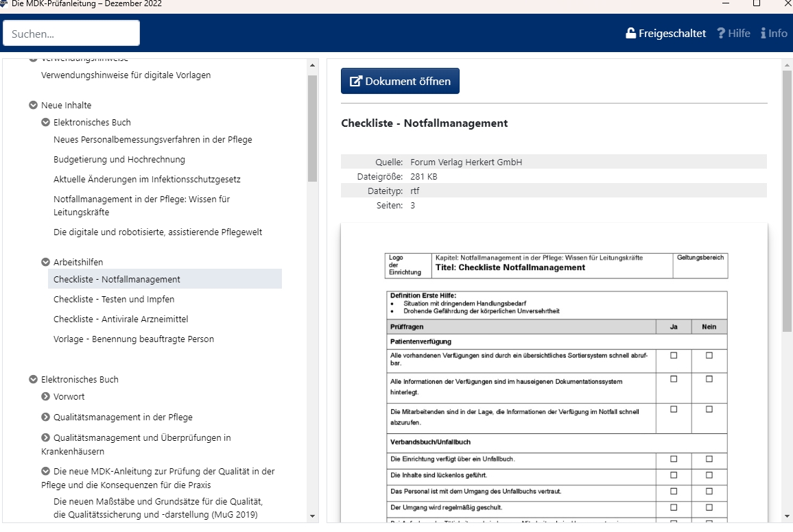Collapse the Neue Inhalte section
This screenshot has height=532, width=793.
tap(33, 106)
